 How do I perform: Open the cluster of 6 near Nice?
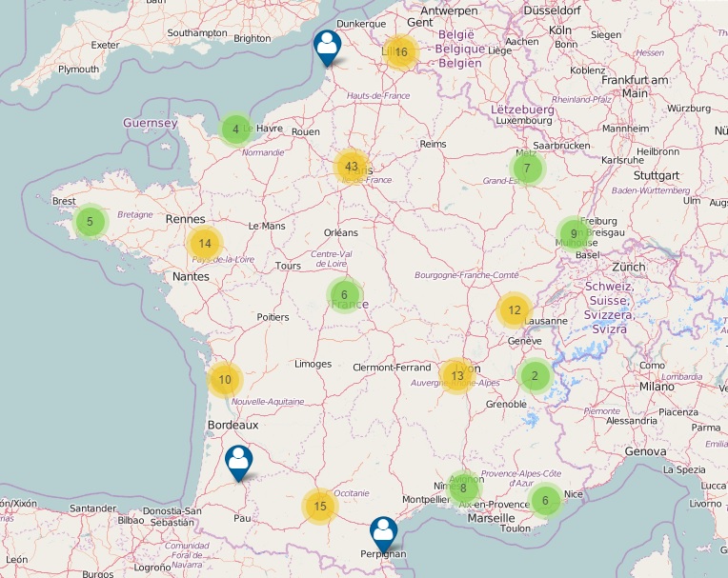[546, 500]
